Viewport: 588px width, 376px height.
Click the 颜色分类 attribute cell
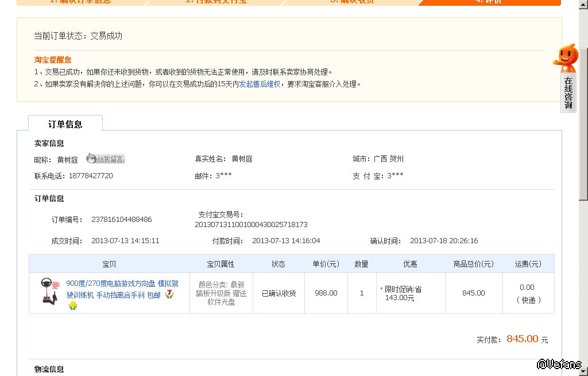[x=221, y=293]
